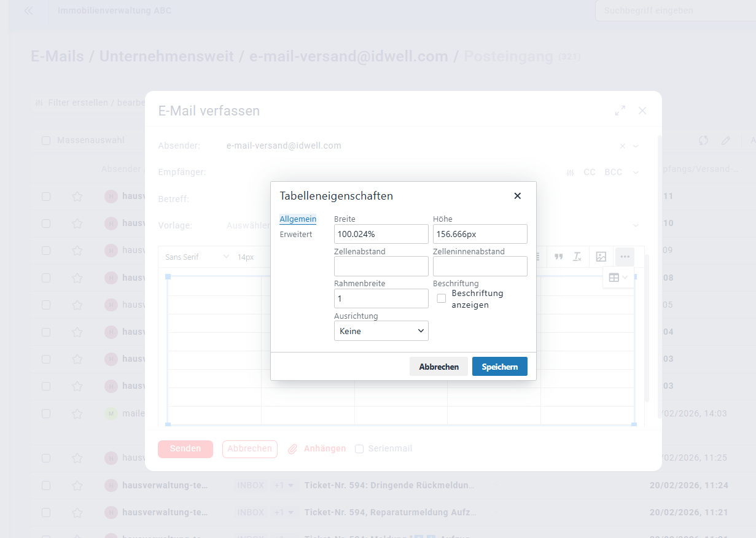Click Abbrechen in table properties dialog
Viewport: 756px width, 538px height.
[438, 367]
